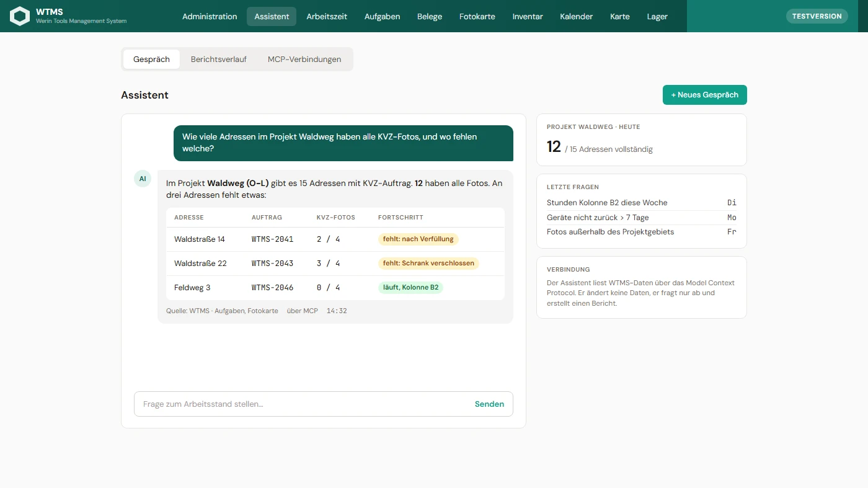The image size is (868, 488).
Task: Open the Kalender page
Action: pyautogui.click(x=577, y=17)
